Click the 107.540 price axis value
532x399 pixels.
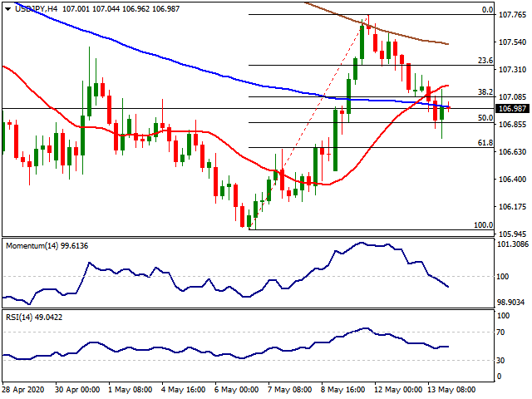512,42
